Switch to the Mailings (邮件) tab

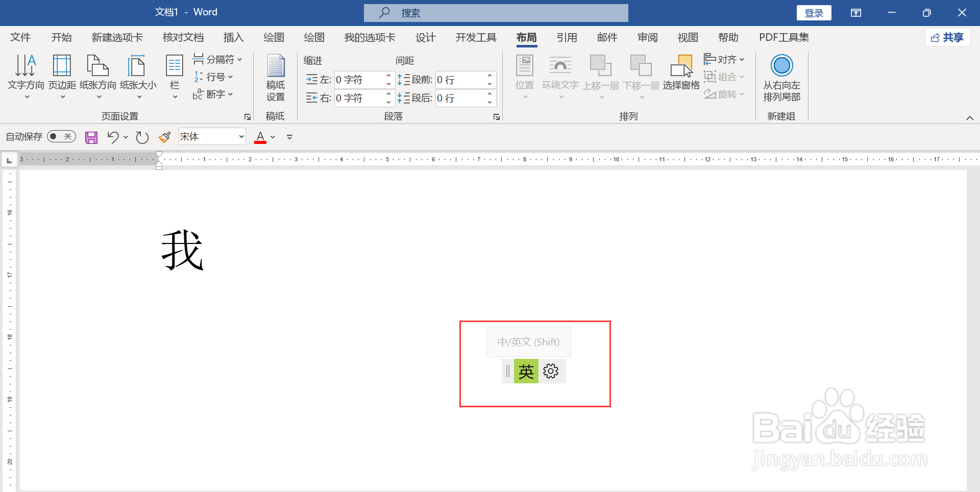pyautogui.click(x=607, y=37)
